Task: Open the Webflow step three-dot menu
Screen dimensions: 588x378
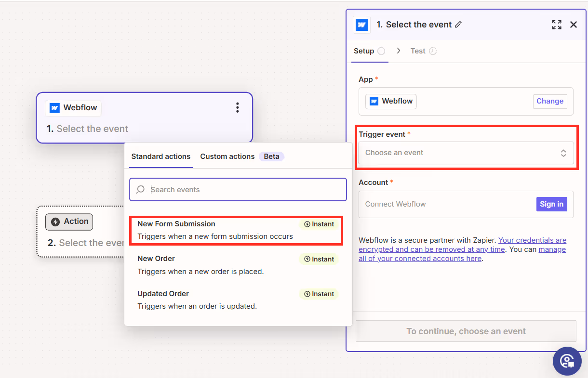Action: pyautogui.click(x=237, y=107)
